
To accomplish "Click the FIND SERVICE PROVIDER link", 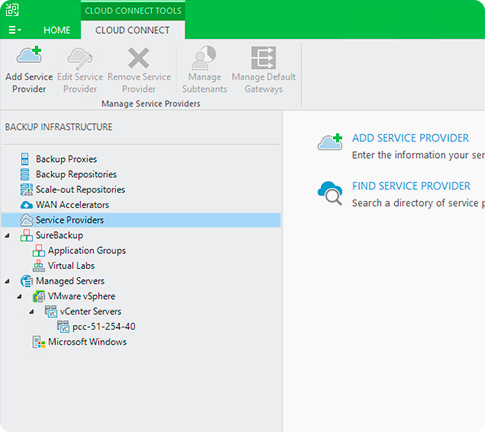I will point(411,186).
